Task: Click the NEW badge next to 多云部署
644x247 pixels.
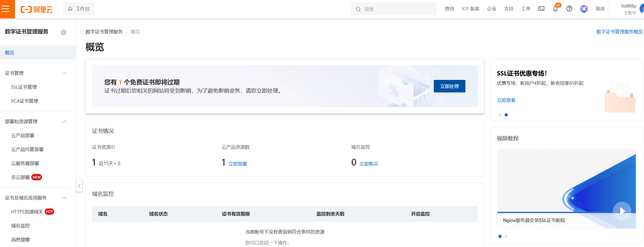Action: 36,177
